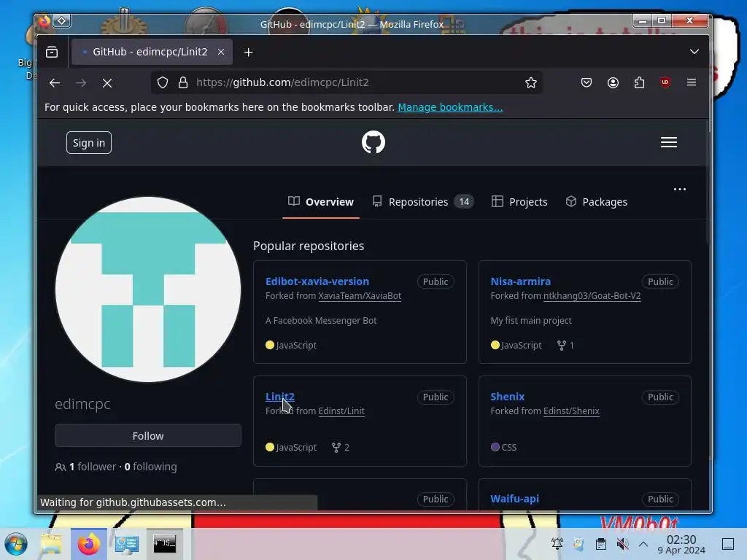Image resolution: width=747 pixels, height=560 pixels.
Task: Open the GitHub hamburger navigation menu
Action: [x=669, y=142]
